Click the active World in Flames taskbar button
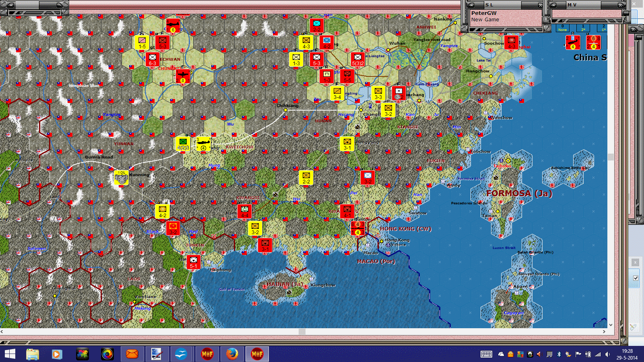644x362 pixels. click(257, 354)
